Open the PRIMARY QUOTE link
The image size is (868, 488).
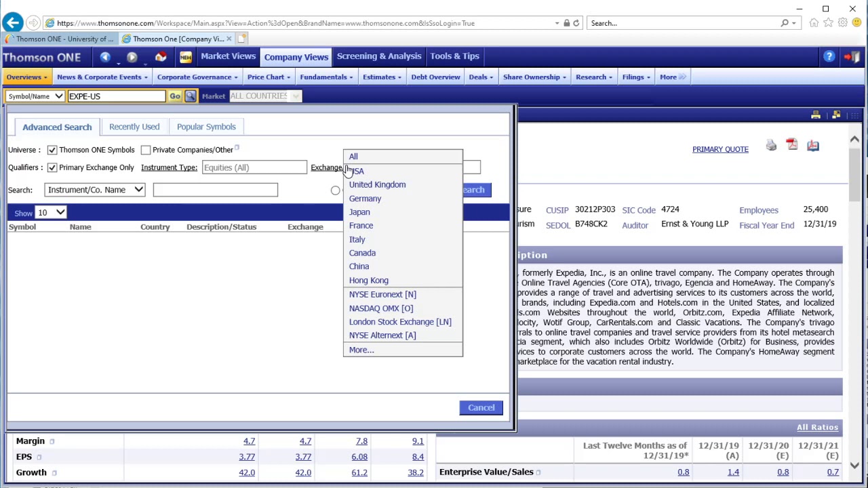point(720,149)
